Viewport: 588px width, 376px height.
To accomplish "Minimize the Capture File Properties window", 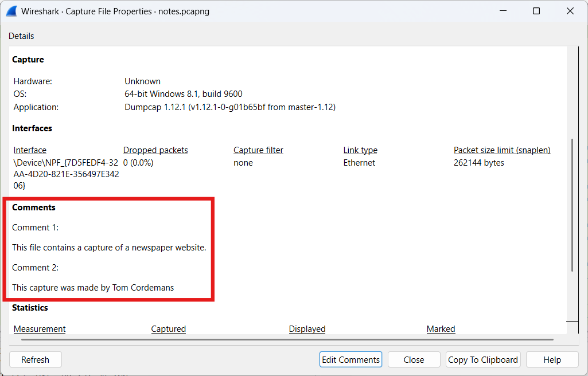I will tap(503, 11).
